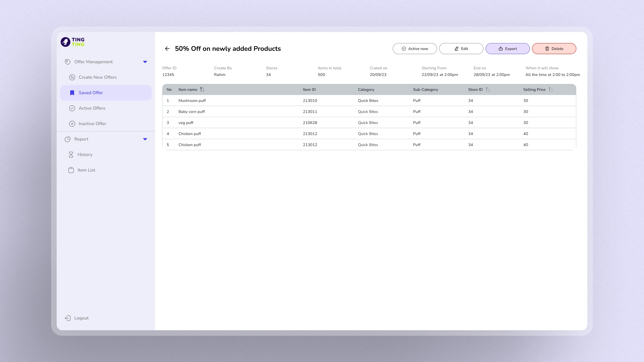Click the Offer Management label
Image resolution: width=644 pixels, height=362 pixels.
pyautogui.click(x=93, y=62)
